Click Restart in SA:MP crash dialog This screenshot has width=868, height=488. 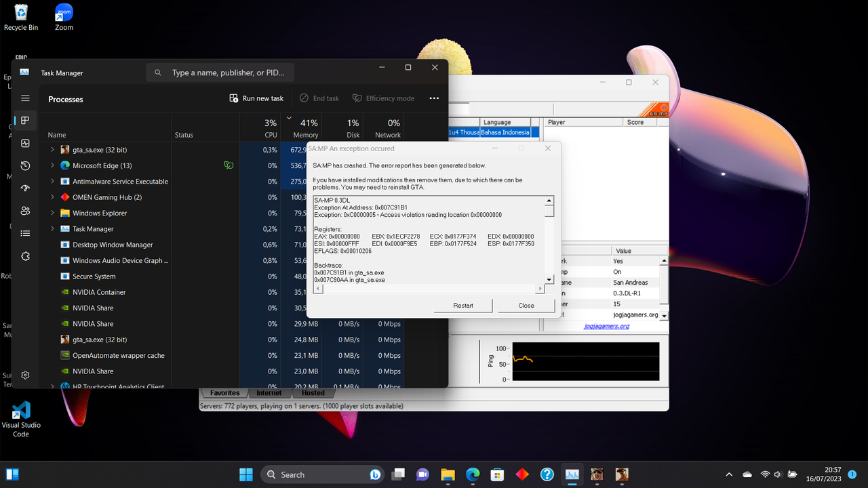pyautogui.click(x=463, y=306)
